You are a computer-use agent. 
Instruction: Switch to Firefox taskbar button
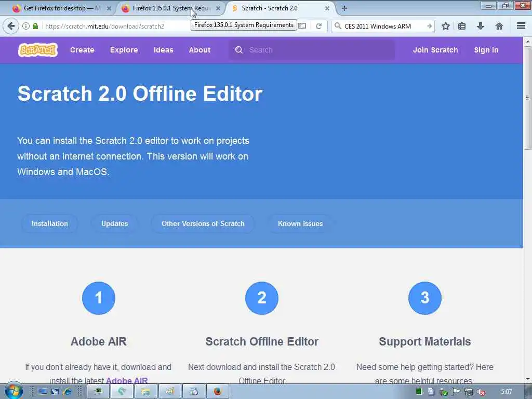(217, 392)
